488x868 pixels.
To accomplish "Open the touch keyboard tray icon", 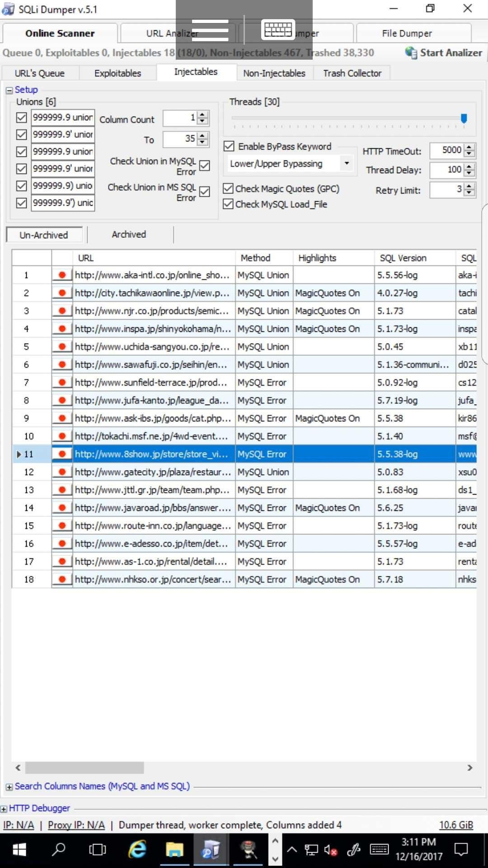I will (379, 849).
